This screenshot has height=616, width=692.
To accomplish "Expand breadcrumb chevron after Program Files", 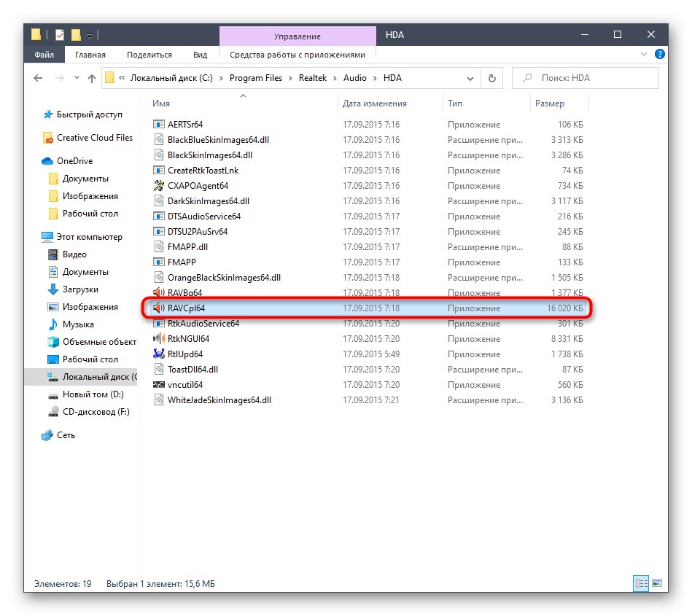I will [290, 78].
